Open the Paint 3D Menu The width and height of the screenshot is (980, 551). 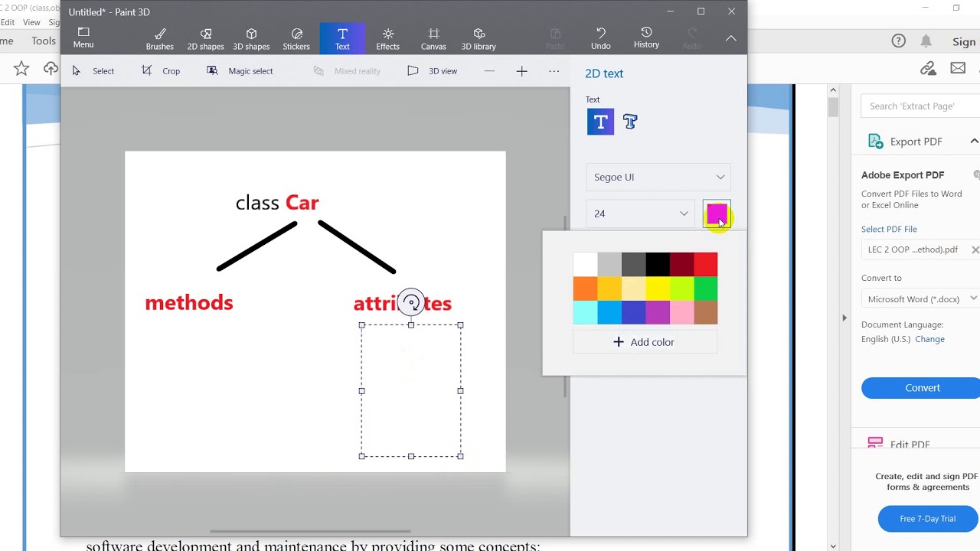[83, 38]
